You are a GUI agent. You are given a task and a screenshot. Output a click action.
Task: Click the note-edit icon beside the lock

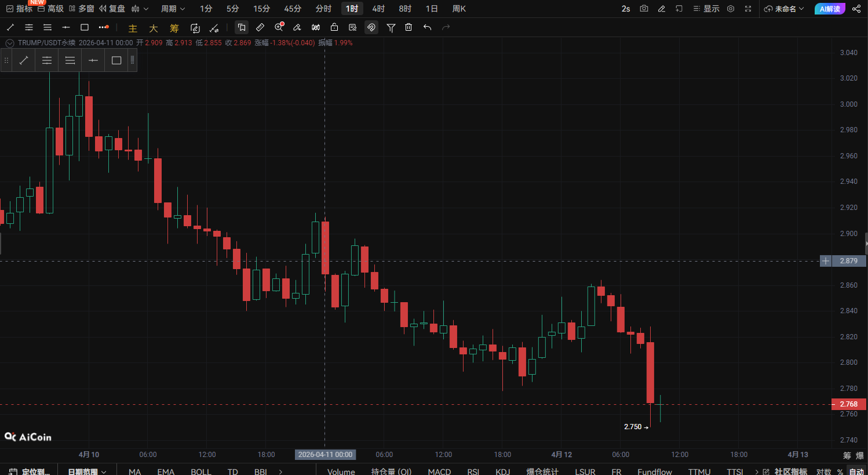(x=353, y=27)
